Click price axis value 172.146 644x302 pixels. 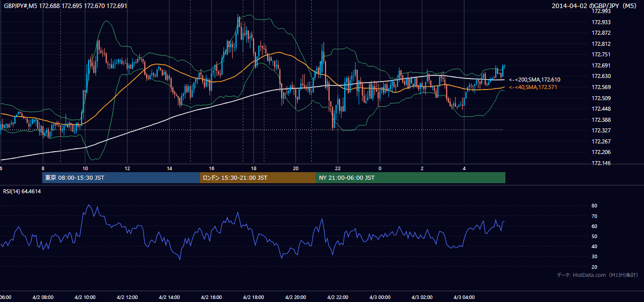(x=601, y=163)
